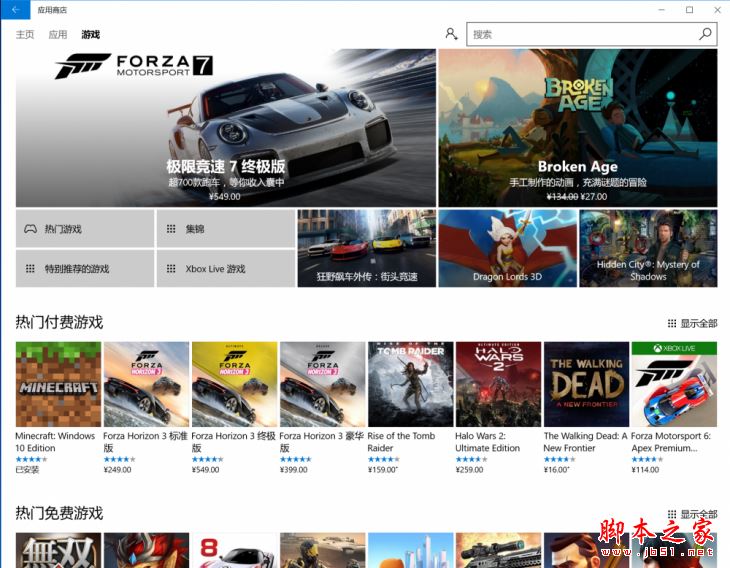The image size is (730, 568).
Task: Click the grid icon beside 集锦
Action: [171, 229]
